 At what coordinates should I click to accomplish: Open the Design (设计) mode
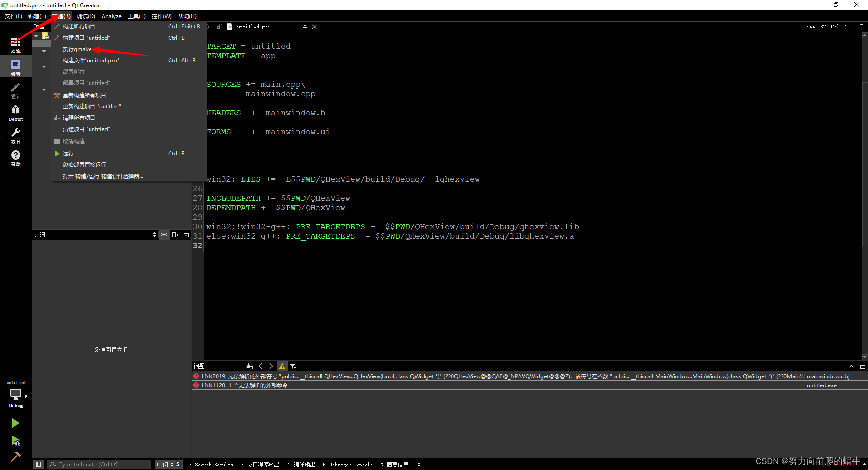coord(16,90)
